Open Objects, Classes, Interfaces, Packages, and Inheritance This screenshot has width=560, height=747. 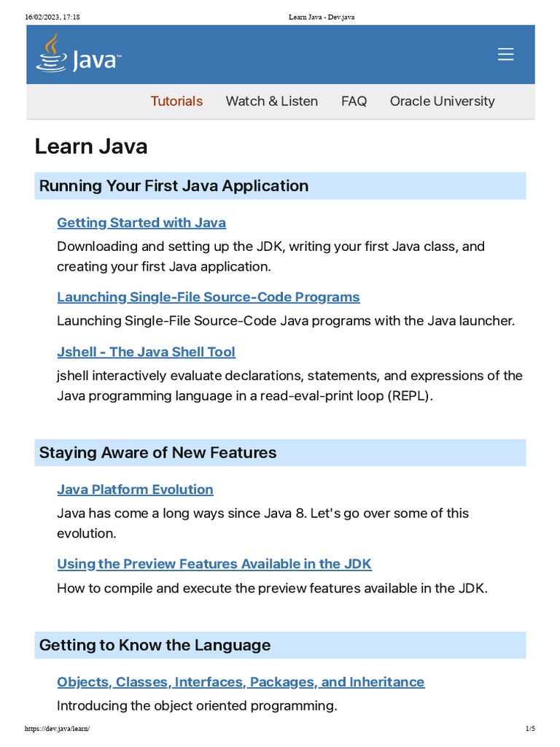(x=241, y=682)
